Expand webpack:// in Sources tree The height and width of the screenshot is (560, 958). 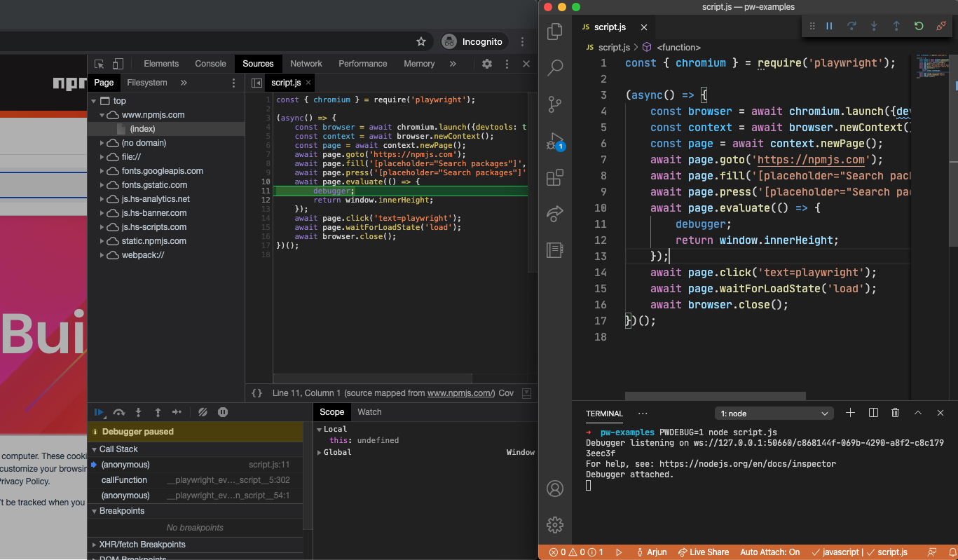pyautogui.click(x=103, y=255)
